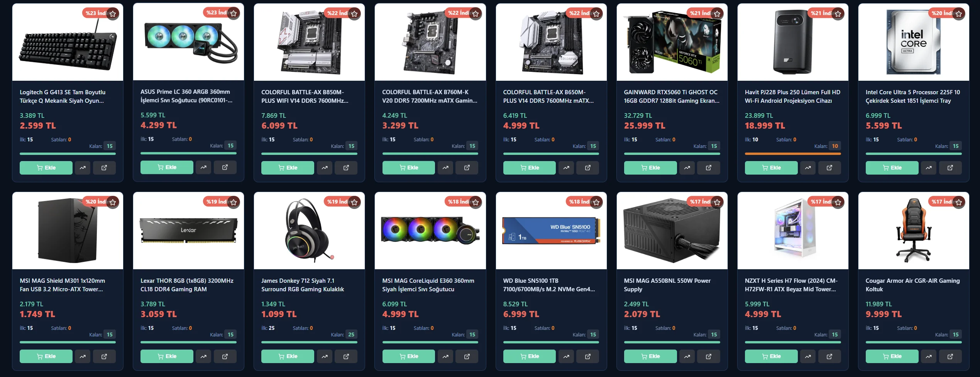Open external link for COLORFUL B850M-PLUS motherboard
Viewport: 980px width, 377px height.
tap(346, 168)
